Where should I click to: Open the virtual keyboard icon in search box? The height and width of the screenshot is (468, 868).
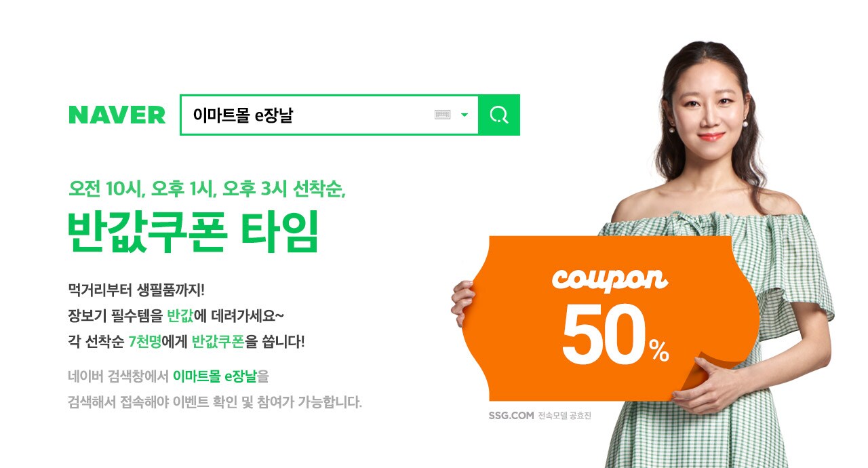(x=443, y=115)
